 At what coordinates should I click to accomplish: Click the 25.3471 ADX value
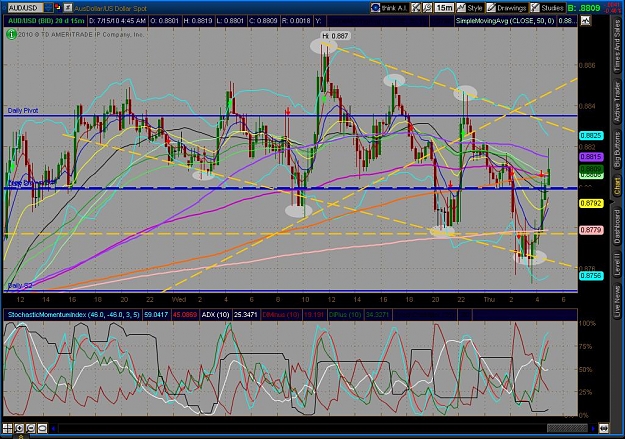(x=246, y=315)
